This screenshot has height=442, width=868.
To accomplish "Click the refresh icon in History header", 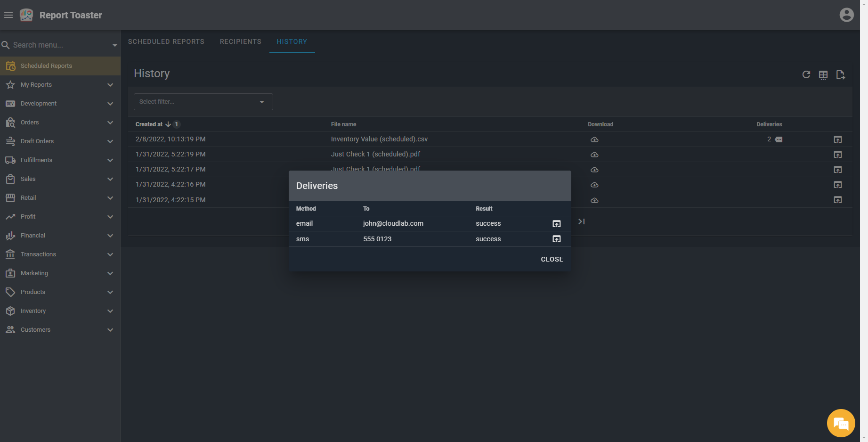I will pyautogui.click(x=806, y=74).
